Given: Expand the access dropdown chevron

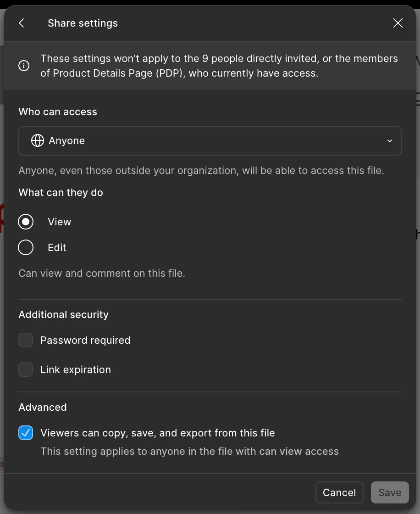Looking at the screenshot, I should point(390,140).
